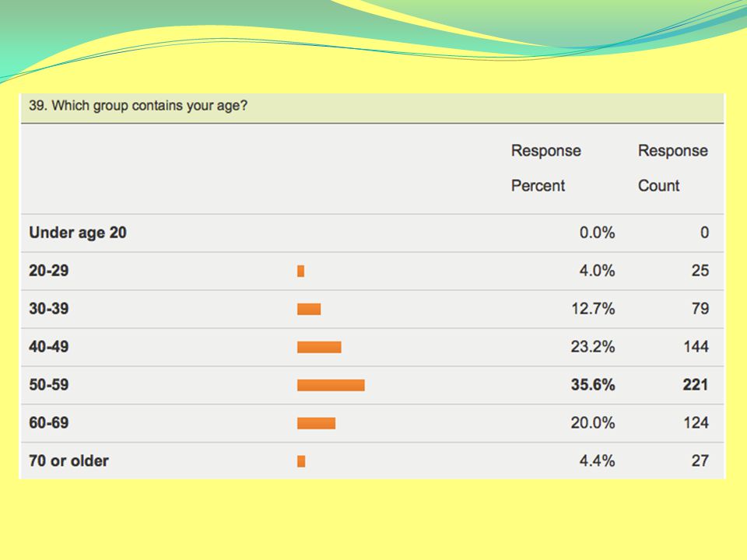Click the 30-39 age group label
Screen dimensions: 747x560
[x=48, y=309]
